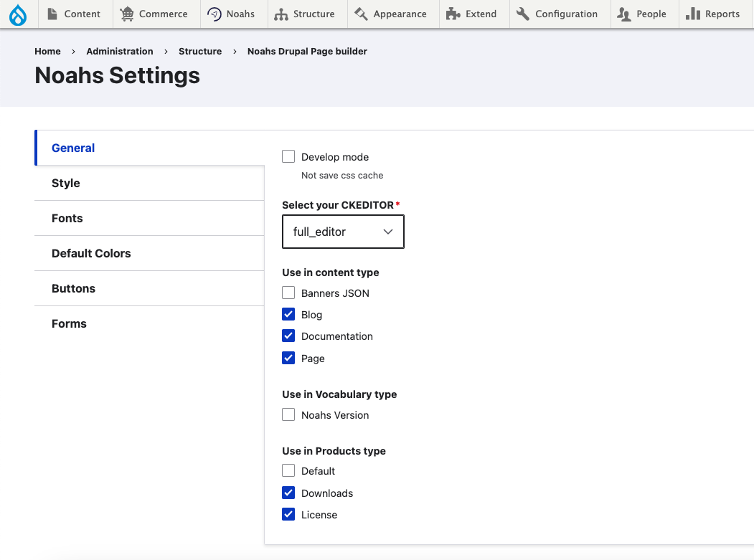754x560 pixels.
Task: Switch to the Fonts tab
Action: click(x=149, y=218)
